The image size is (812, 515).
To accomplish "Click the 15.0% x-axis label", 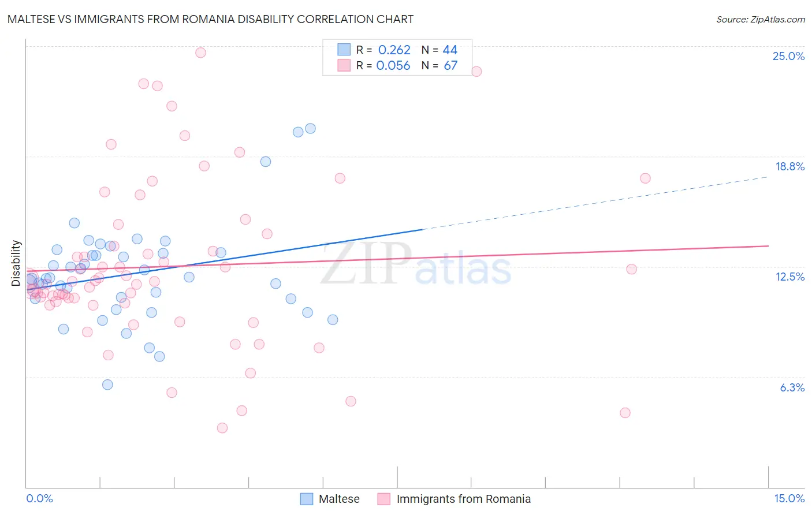I will tap(789, 498).
